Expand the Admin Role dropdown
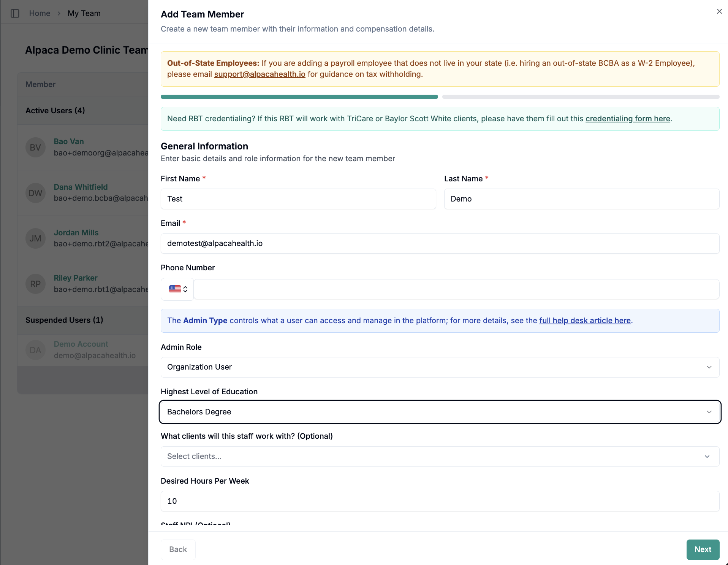Viewport: 728px width, 565px height. coord(440,367)
